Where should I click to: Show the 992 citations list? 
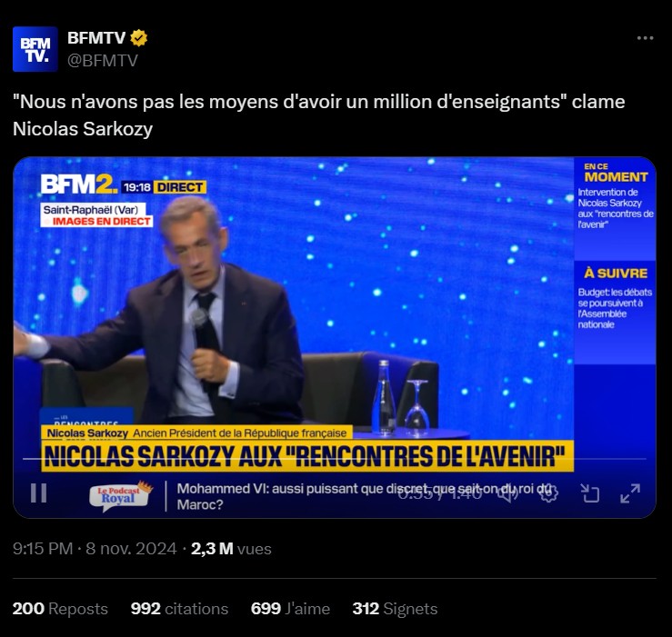click(x=179, y=609)
